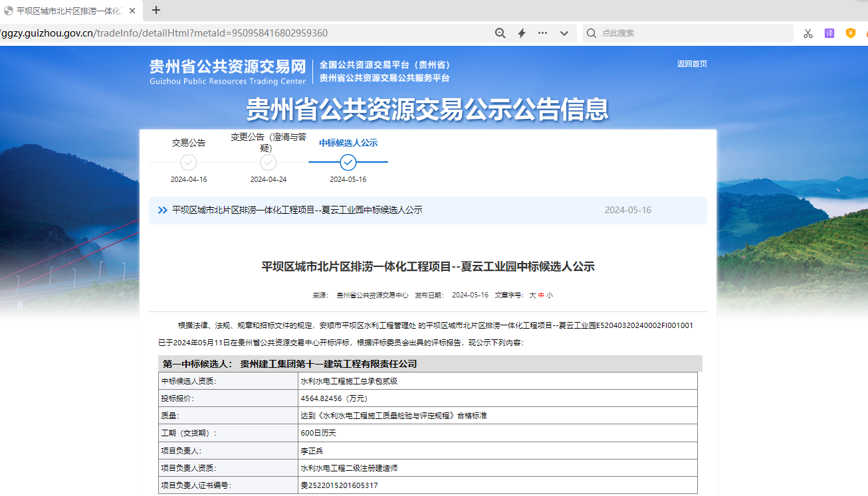Expand the chevron dropdown beside toolbar icons
The width and height of the screenshot is (868, 496).
[x=564, y=33]
